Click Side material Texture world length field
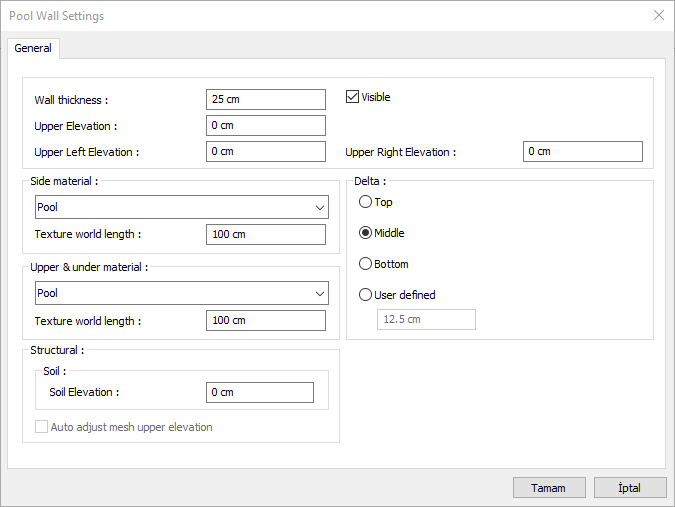675x507 pixels. coord(266,234)
